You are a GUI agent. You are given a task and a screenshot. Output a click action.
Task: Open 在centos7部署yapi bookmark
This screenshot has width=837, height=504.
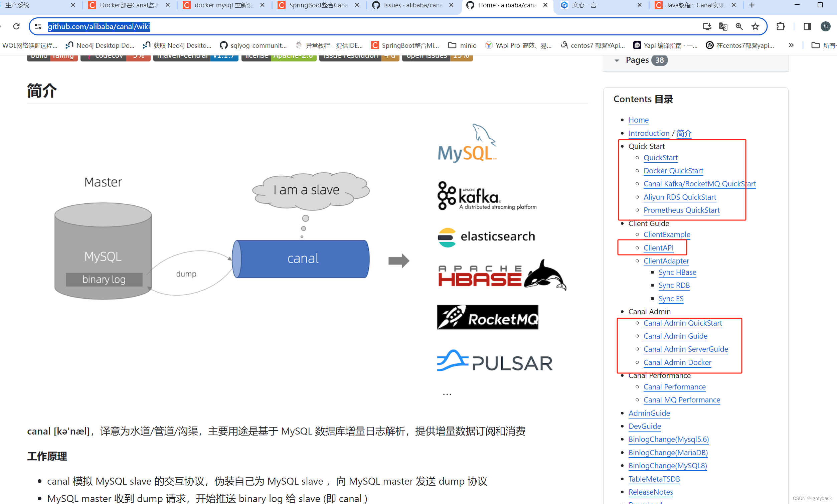tap(740, 45)
